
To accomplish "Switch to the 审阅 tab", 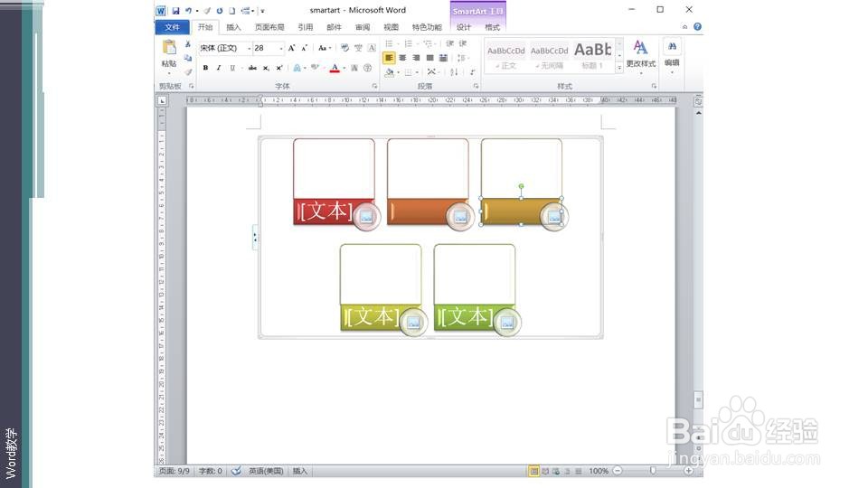I will 363,27.
